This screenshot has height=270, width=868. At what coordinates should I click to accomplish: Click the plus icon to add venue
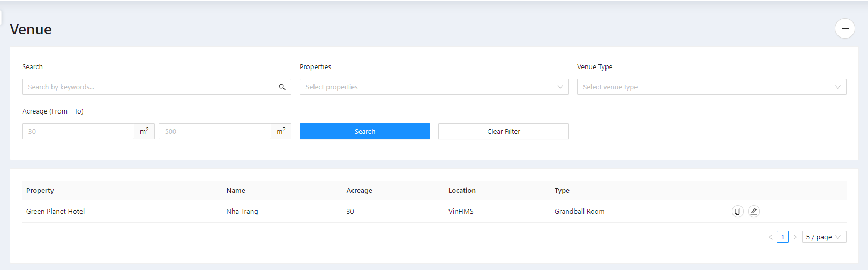tap(844, 29)
